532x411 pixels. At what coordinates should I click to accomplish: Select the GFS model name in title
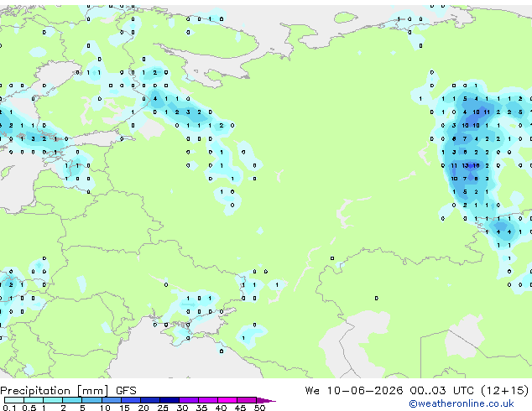click(126, 391)
